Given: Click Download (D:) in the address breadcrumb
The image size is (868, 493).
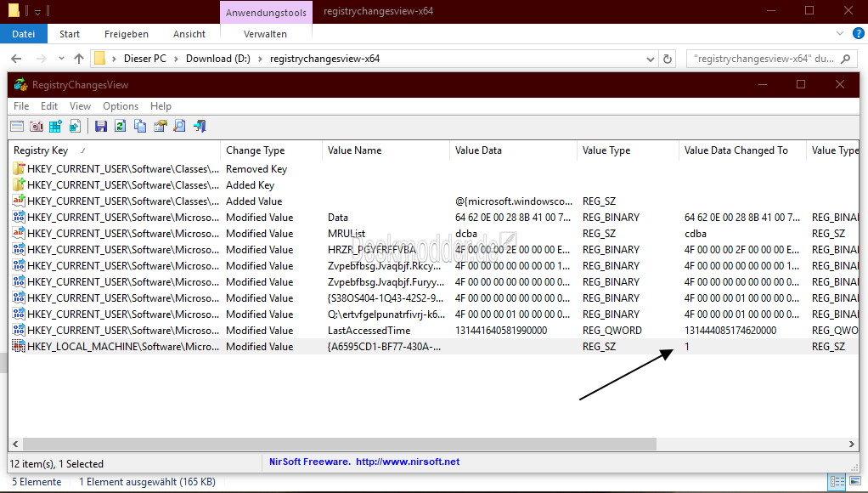Looking at the screenshot, I should coord(218,59).
